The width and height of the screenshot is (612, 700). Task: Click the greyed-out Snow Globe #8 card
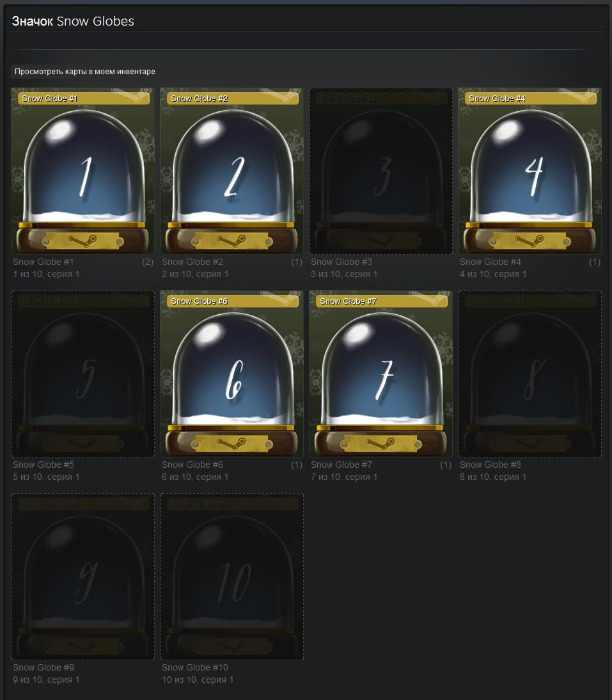point(530,374)
